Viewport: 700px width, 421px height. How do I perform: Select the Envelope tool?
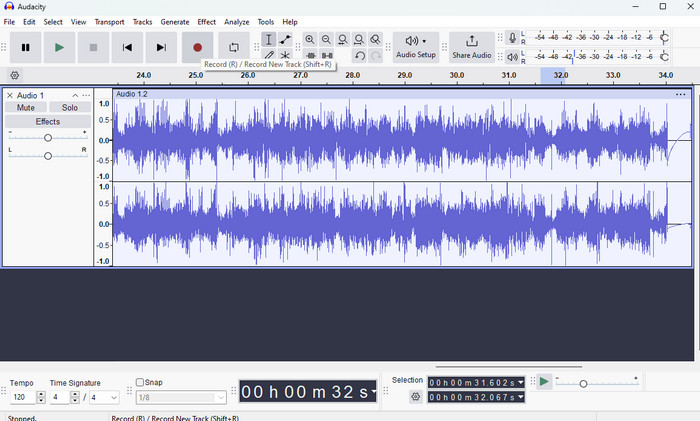[285, 39]
